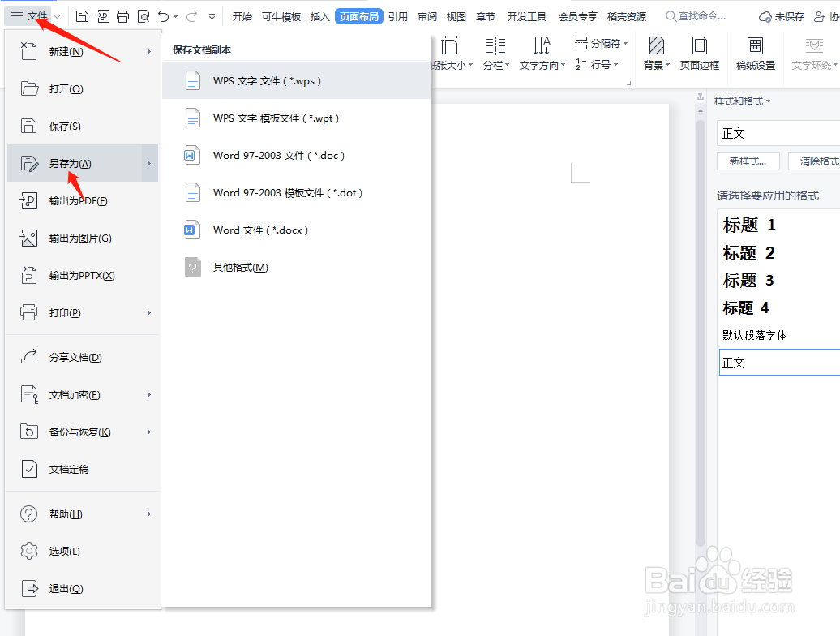Switch to the 页面布局 ribbon tab
The width and height of the screenshot is (840, 636).
[359, 16]
